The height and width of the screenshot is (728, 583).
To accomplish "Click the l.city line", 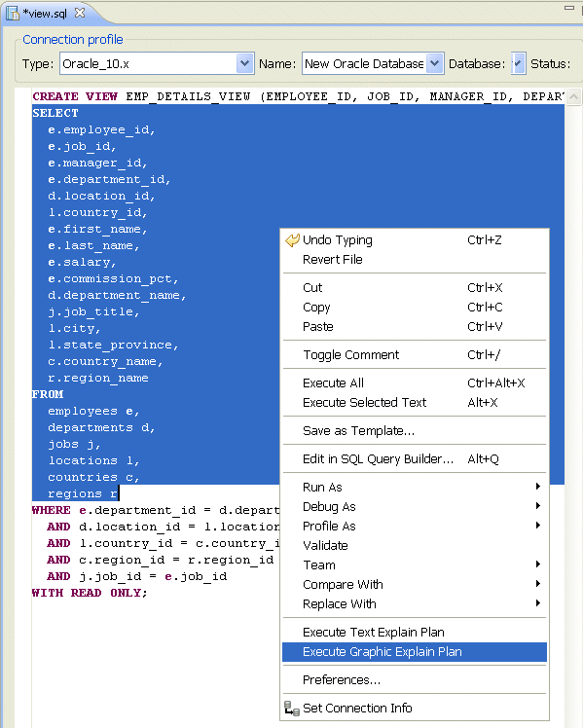I will click(74, 328).
